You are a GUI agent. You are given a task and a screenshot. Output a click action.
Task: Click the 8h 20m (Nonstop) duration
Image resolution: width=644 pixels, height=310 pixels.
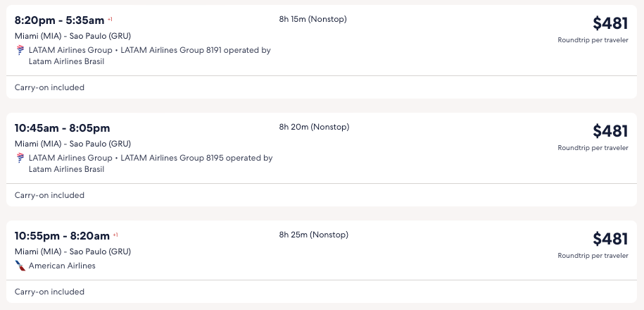tap(314, 127)
